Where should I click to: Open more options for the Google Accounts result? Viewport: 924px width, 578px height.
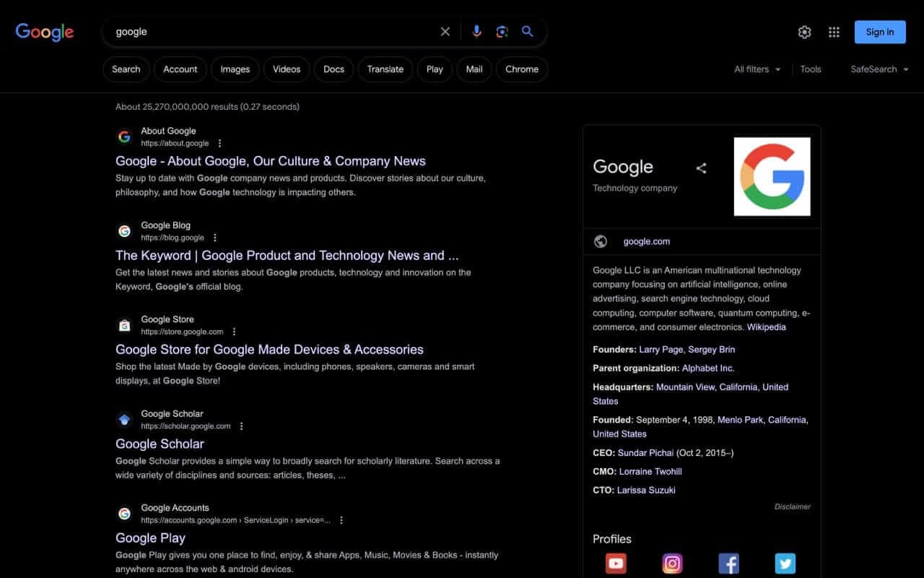pos(341,520)
